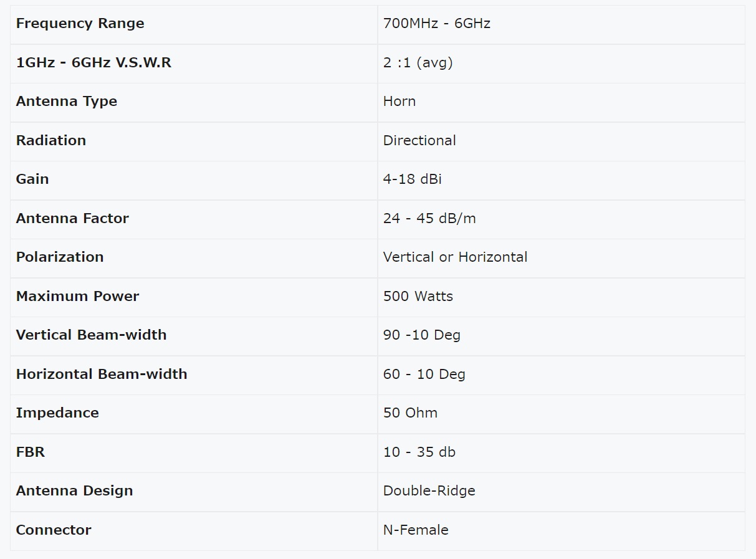756x559 pixels.
Task: Click the Antenna Factor label
Action: coord(72,219)
